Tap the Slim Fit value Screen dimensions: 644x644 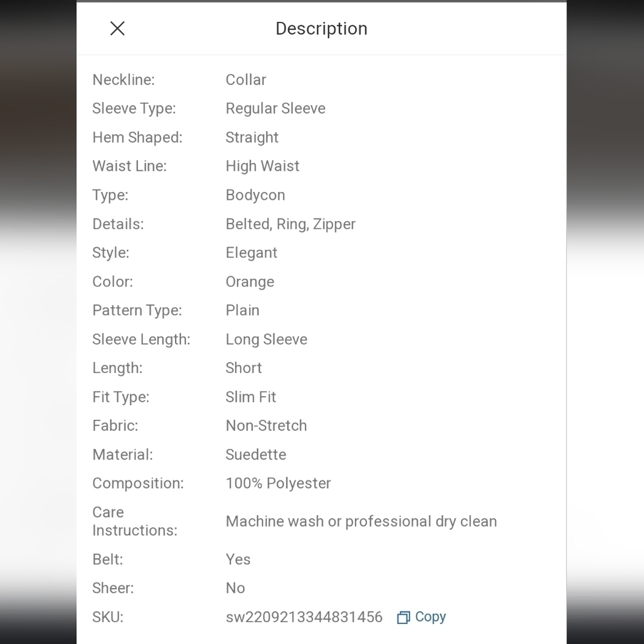tap(251, 397)
